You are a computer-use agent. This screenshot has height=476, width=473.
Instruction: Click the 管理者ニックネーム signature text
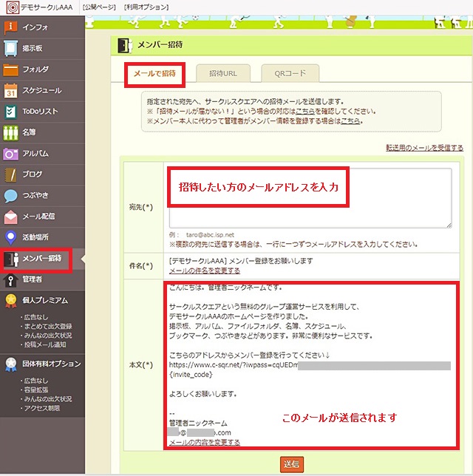point(198,423)
